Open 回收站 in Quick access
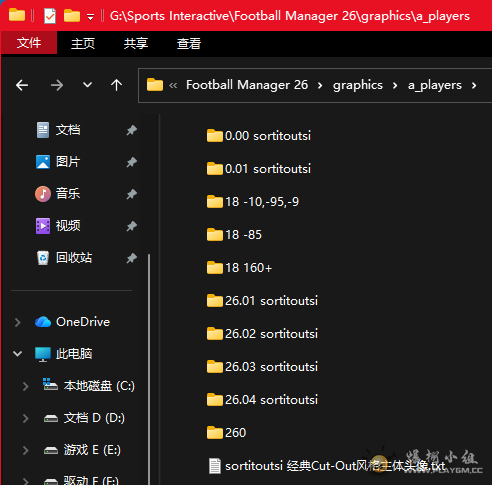The height and width of the screenshot is (485, 492). click(x=74, y=258)
